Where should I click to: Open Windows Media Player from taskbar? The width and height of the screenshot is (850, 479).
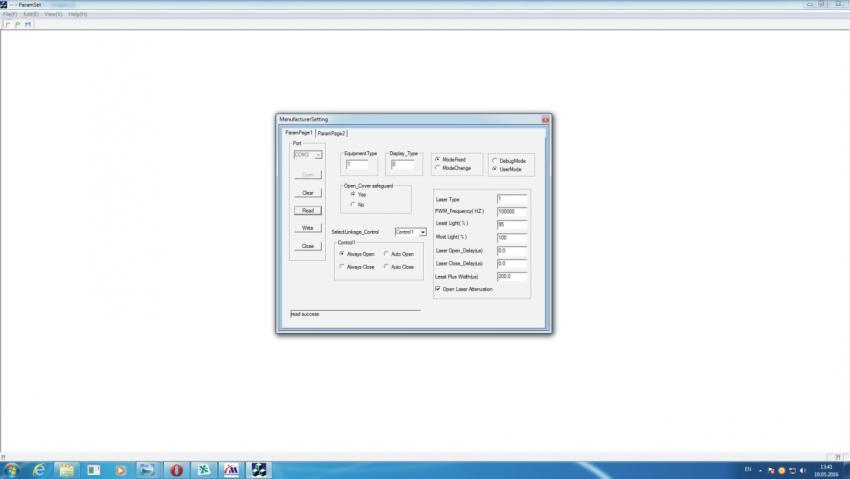point(121,469)
